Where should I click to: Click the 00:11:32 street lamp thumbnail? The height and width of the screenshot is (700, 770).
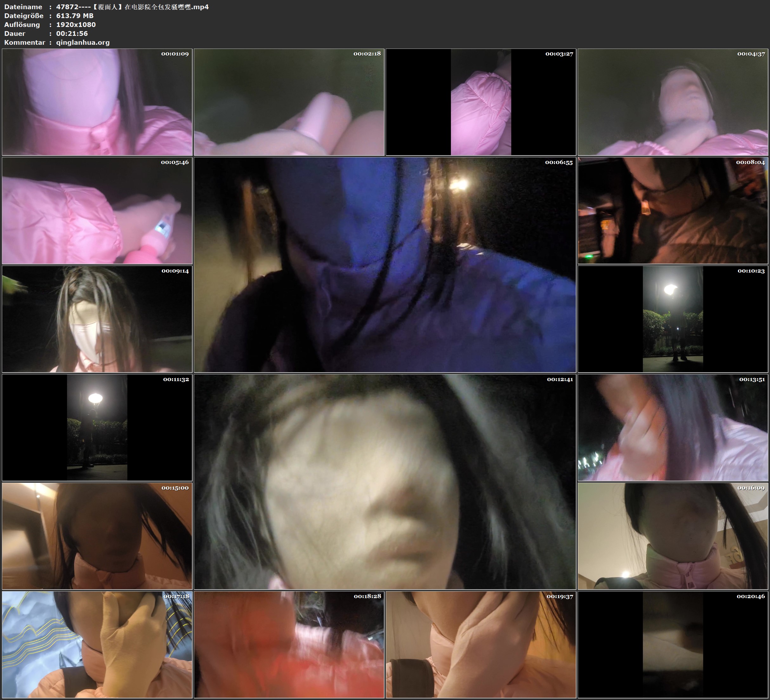click(x=97, y=427)
